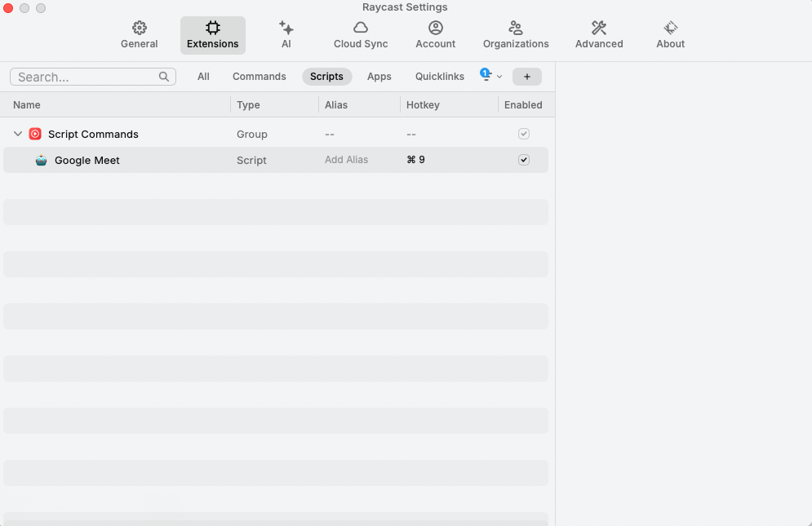Screen dimensions: 812x526
Task: Click the plus button to add an extension
Action: 526,77
